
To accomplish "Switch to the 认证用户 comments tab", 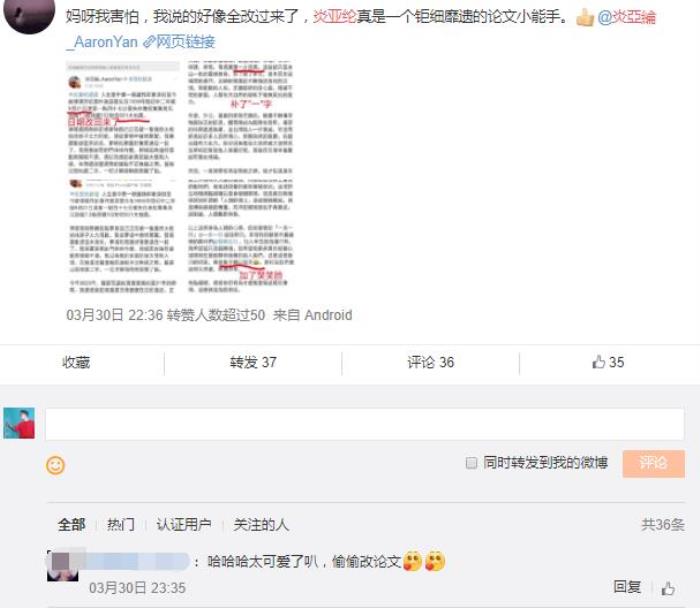I will point(183,525).
